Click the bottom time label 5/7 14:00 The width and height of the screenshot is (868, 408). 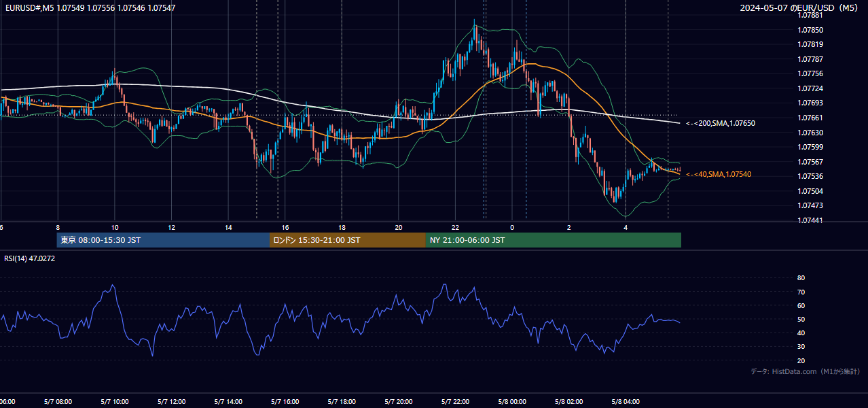pos(228,402)
